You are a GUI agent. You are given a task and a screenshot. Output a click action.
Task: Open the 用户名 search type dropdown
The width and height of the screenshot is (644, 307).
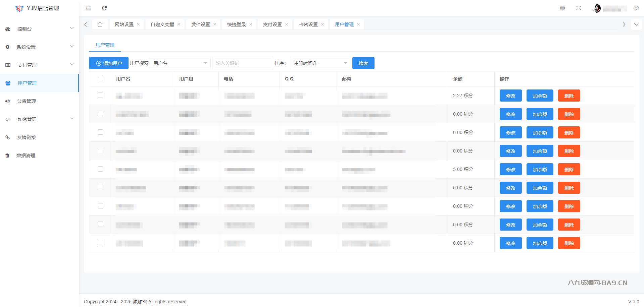[180, 63]
